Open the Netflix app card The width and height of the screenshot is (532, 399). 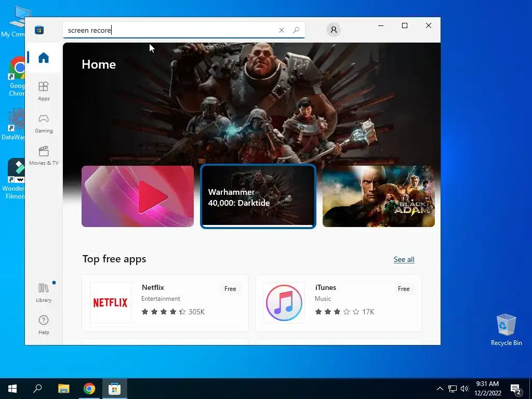click(x=165, y=303)
